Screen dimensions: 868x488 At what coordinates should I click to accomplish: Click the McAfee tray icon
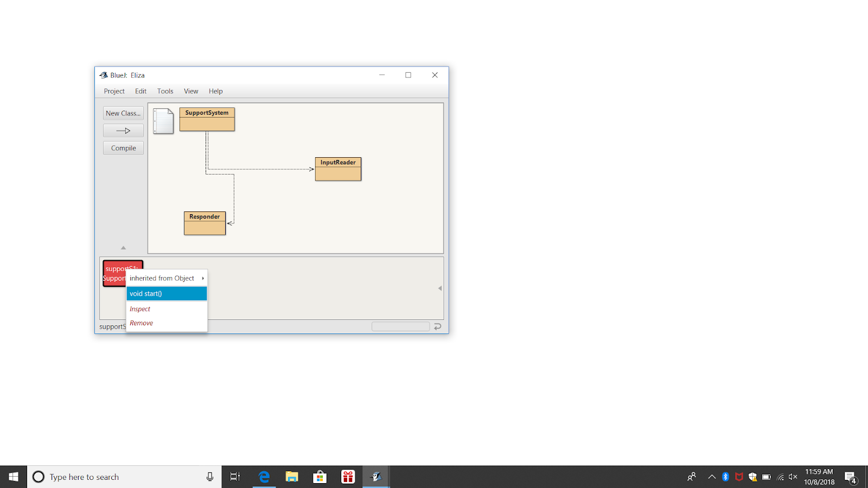(x=739, y=477)
